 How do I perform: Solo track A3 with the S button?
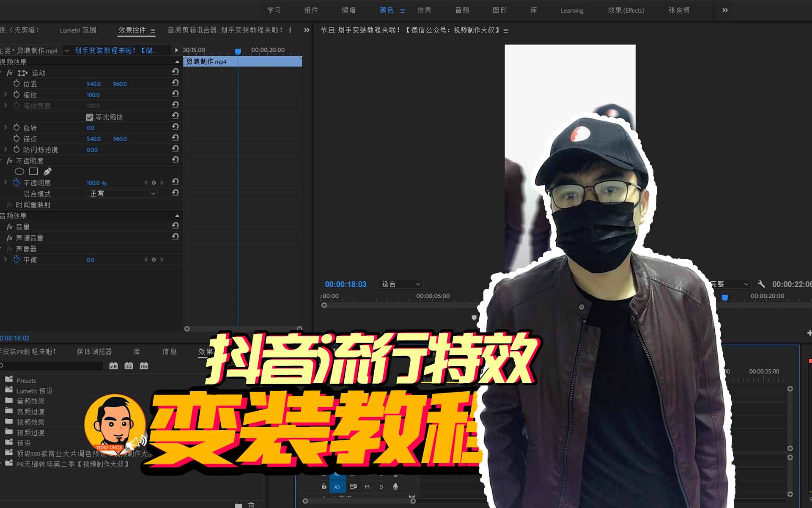pyautogui.click(x=381, y=487)
